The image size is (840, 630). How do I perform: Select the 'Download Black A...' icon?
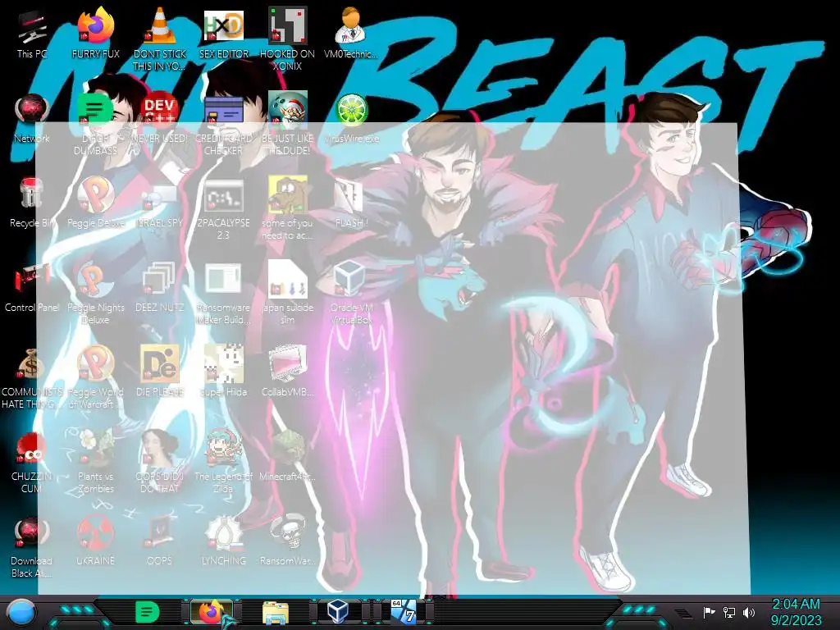(32, 547)
